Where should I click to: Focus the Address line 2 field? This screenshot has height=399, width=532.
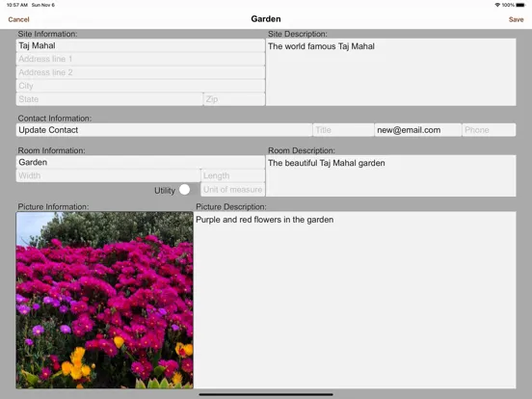click(141, 72)
